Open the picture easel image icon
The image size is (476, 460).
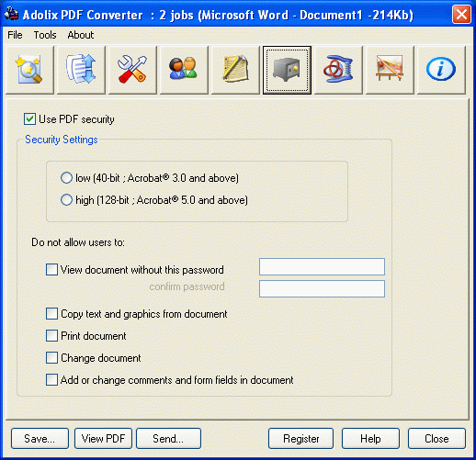[390, 70]
